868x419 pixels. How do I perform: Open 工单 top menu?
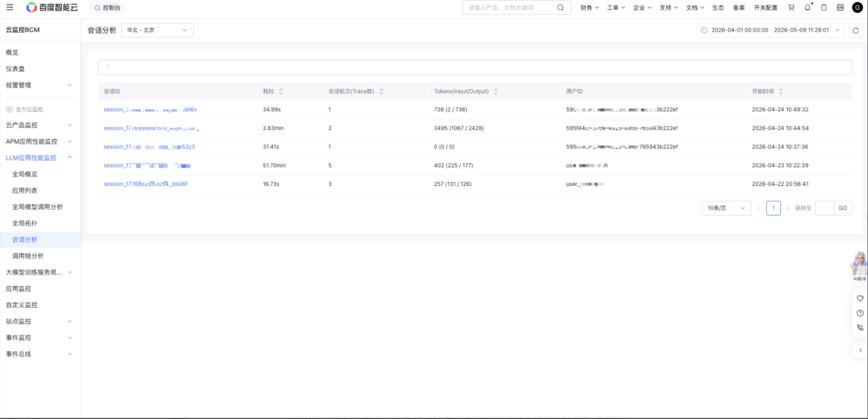click(x=616, y=7)
